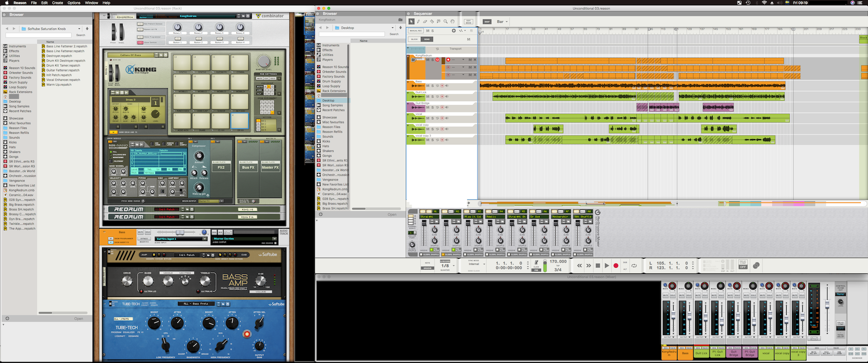Image resolution: width=868 pixels, height=363 pixels.
Task: Click the EDIT MODE button
Action: 468,22
